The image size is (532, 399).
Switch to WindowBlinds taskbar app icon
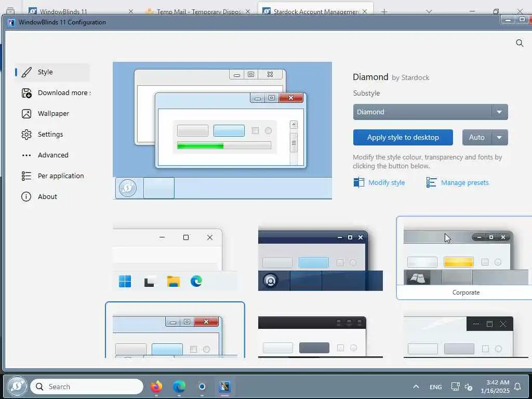click(x=224, y=387)
